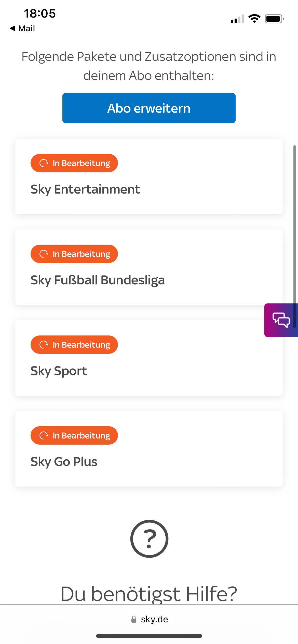298x644 pixels.
Task: Click the page scrollbar on the right edge
Action: (294, 237)
